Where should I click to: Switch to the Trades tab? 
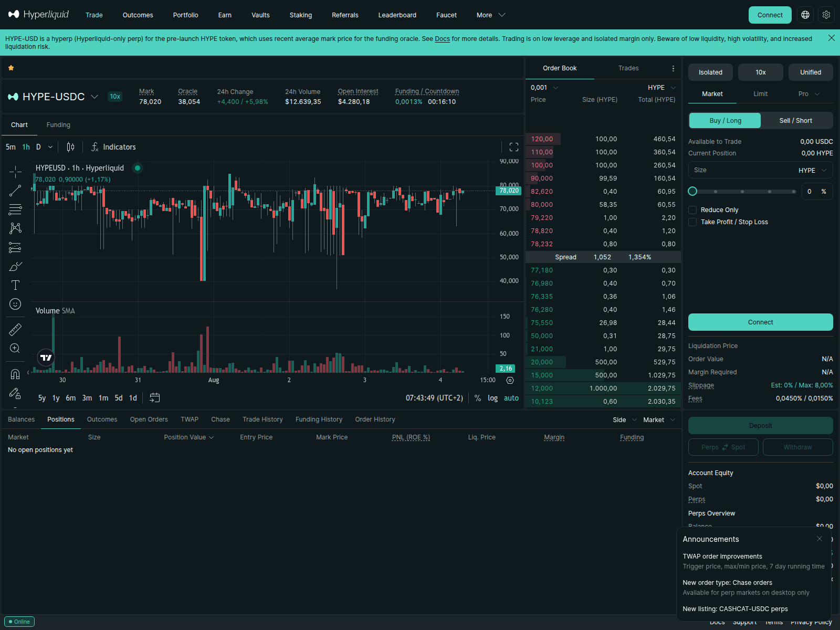coord(628,68)
